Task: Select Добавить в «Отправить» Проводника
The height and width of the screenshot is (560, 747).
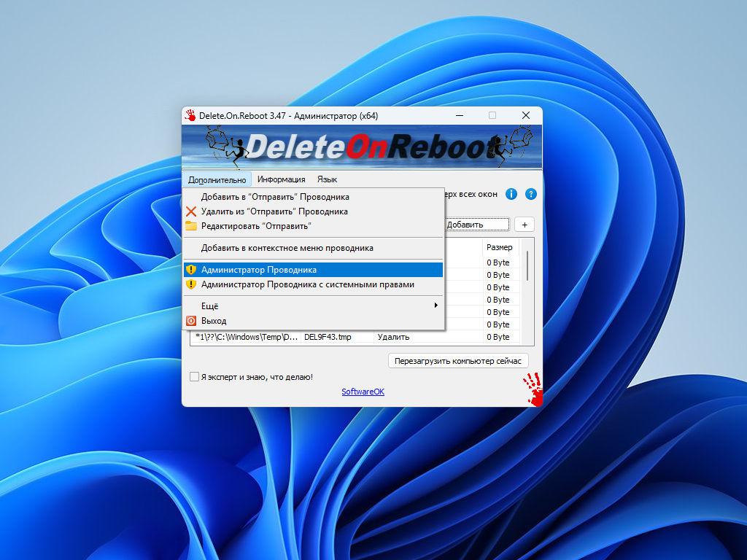Action: coord(275,197)
